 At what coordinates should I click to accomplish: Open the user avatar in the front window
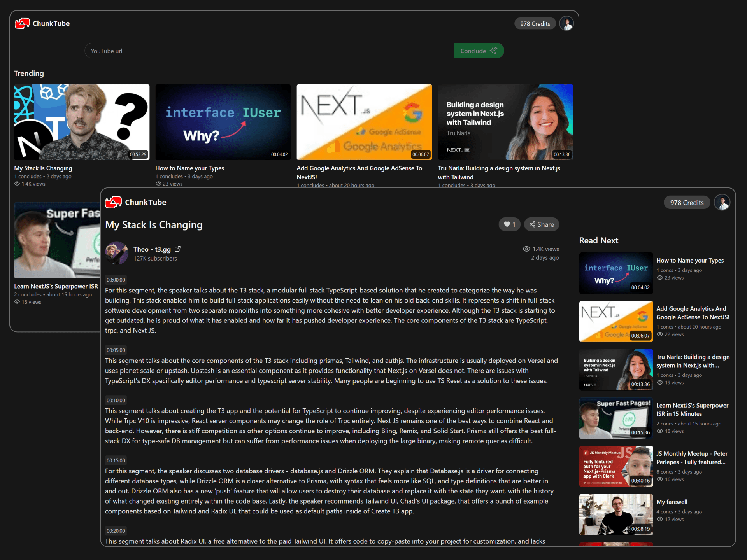tap(722, 203)
